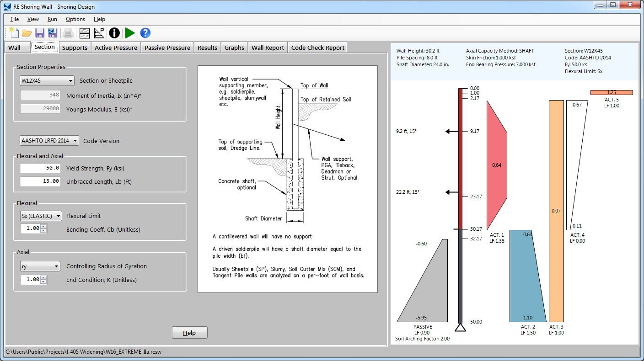Click the Save As toolbar icon

tap(53, 33)
